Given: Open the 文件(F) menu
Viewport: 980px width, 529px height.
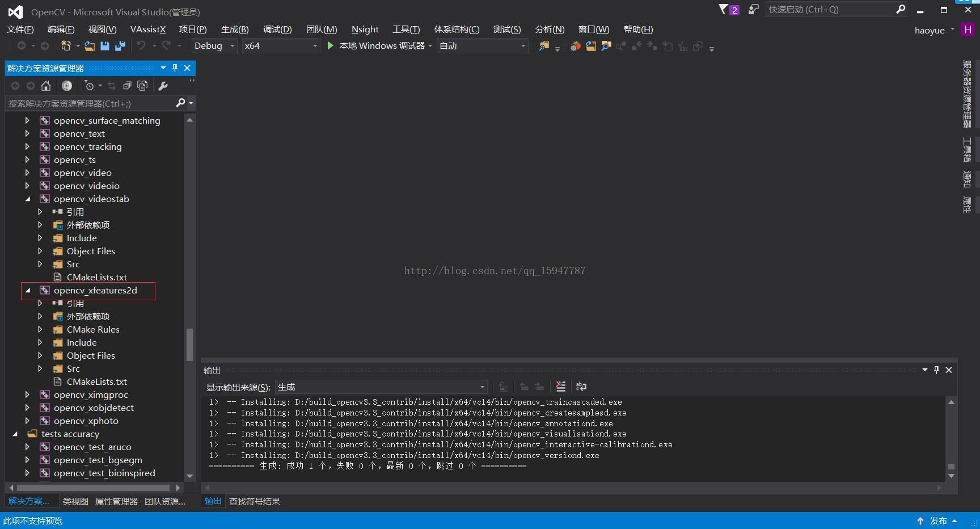Looking at the screenshot, I should [20, 30].
